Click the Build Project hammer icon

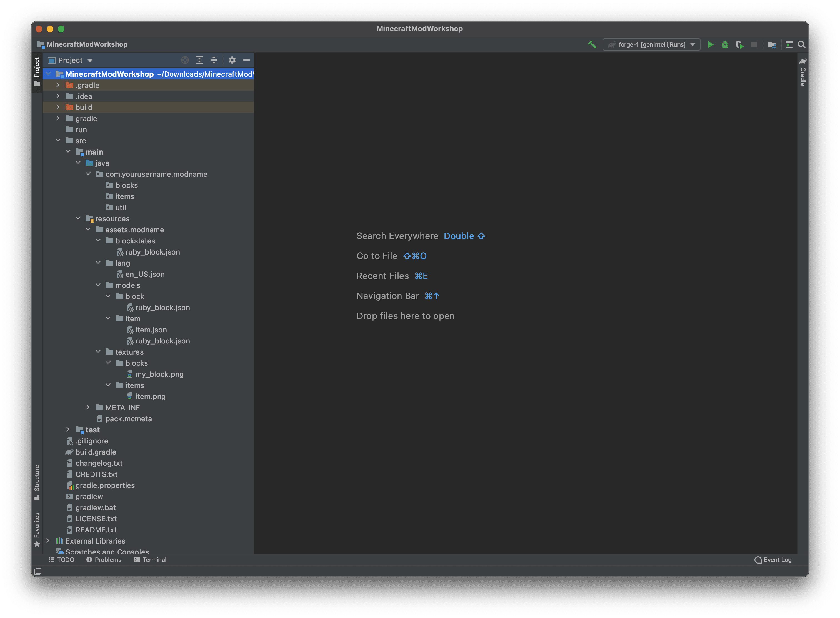592,44
